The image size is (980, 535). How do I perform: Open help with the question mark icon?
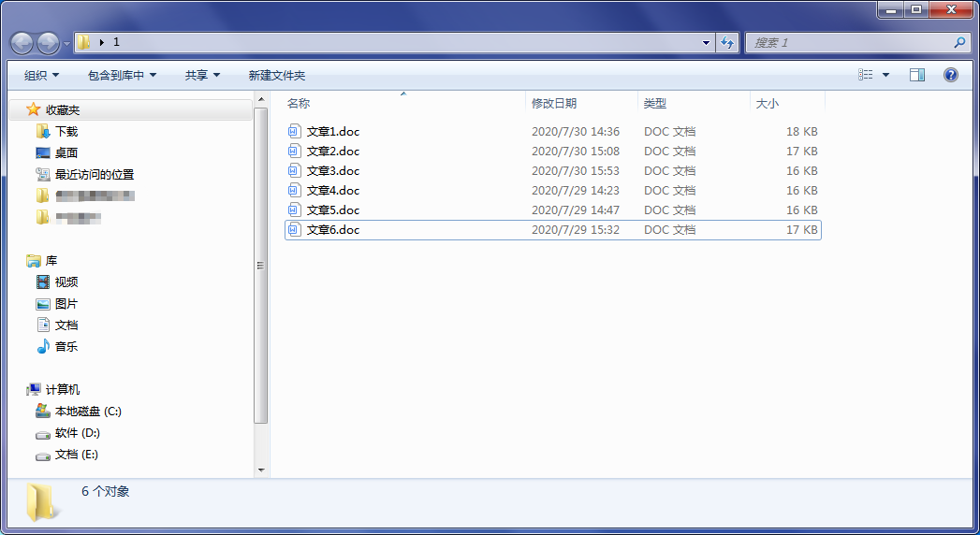tap(951, 75)
